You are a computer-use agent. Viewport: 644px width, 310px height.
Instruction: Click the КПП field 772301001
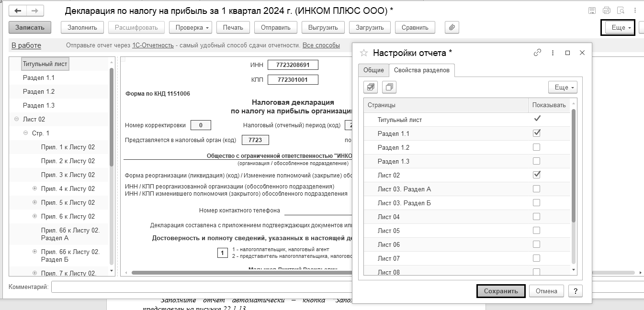(x=293, y=80)
